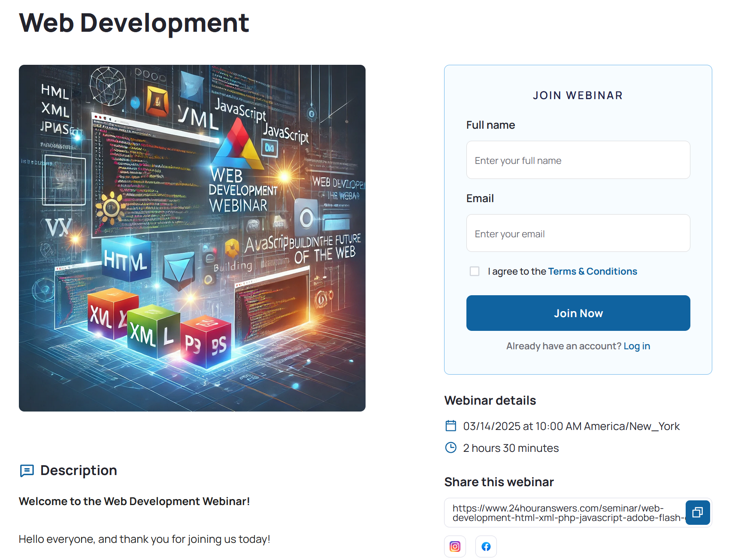Click the Web Development Webinar banner image
Screen dimensions: 735x560
(192, 238)
